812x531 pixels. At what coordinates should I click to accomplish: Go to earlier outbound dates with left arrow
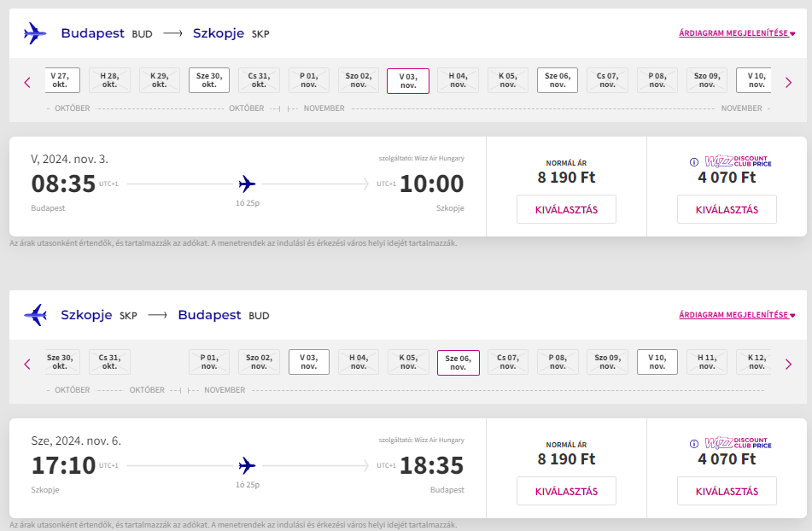pyautogui.click(x=27, y=82)
